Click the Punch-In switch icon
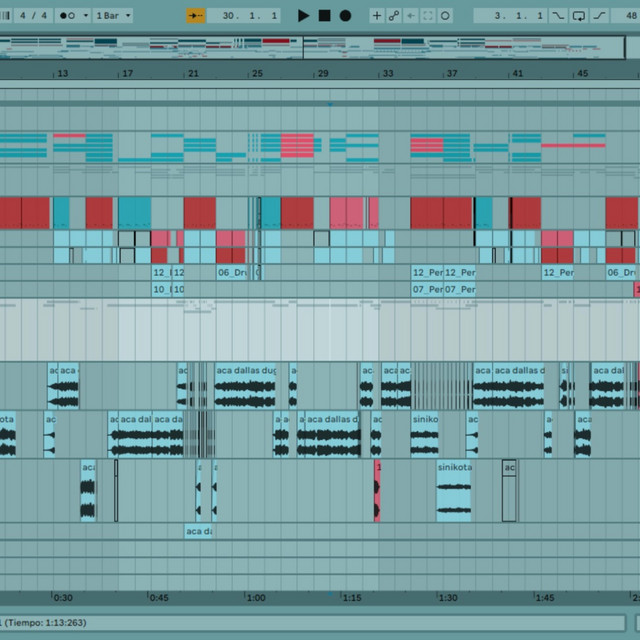 click(558, 16)
